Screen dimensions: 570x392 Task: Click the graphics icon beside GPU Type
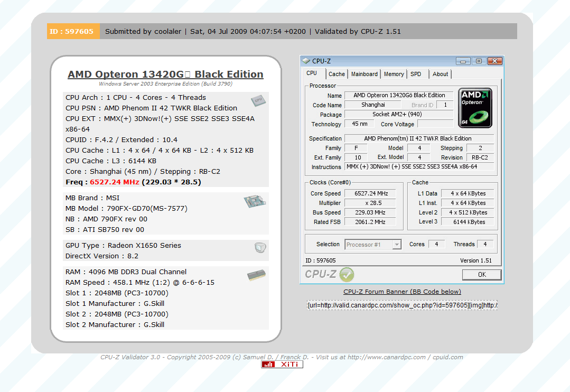(x=260, y=248)
